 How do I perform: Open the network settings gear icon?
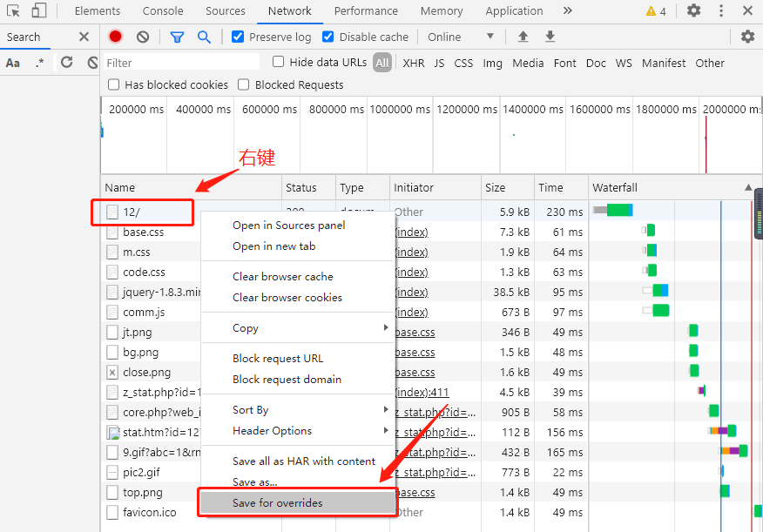[747, 37]
